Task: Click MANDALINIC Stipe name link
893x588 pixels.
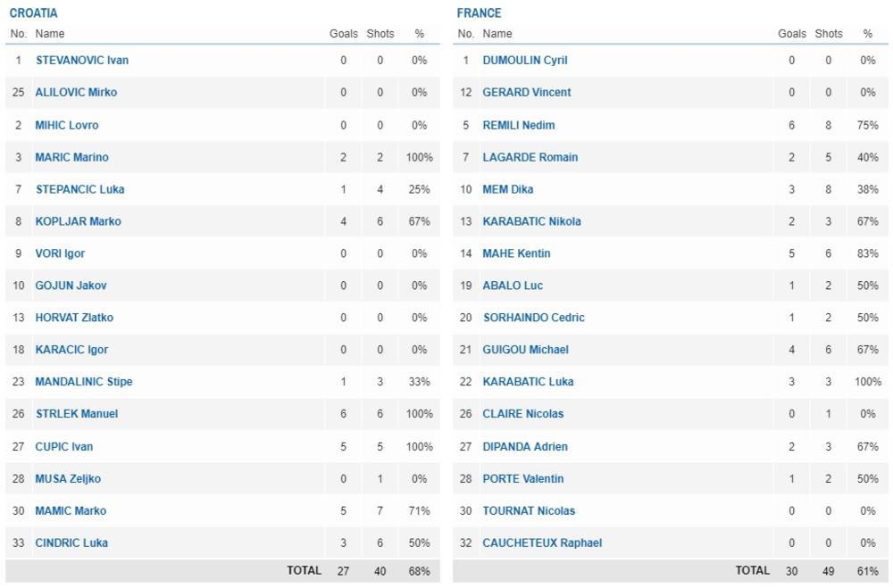Action: (84, 382)
